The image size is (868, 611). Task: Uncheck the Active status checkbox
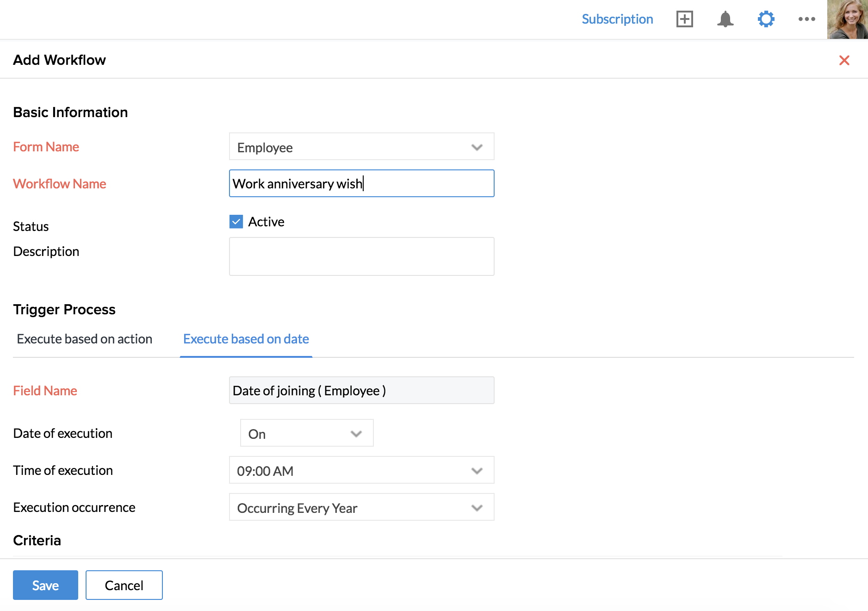[x=236, y=222]
